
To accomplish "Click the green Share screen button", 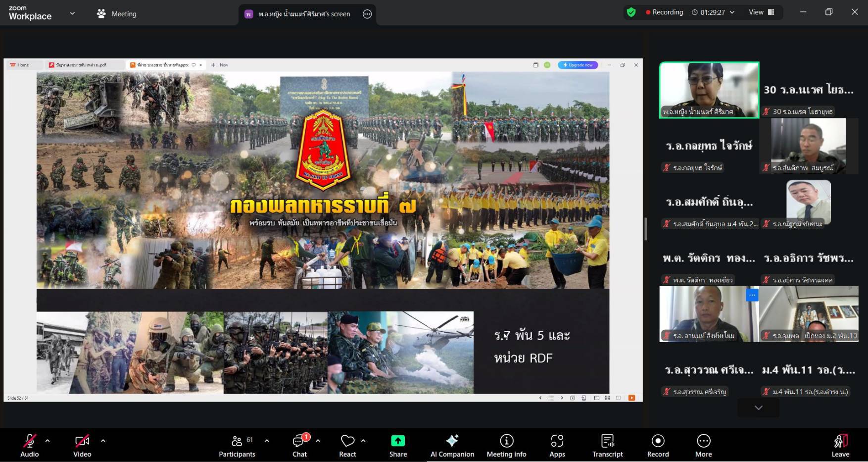I will (x=398, y=445).
